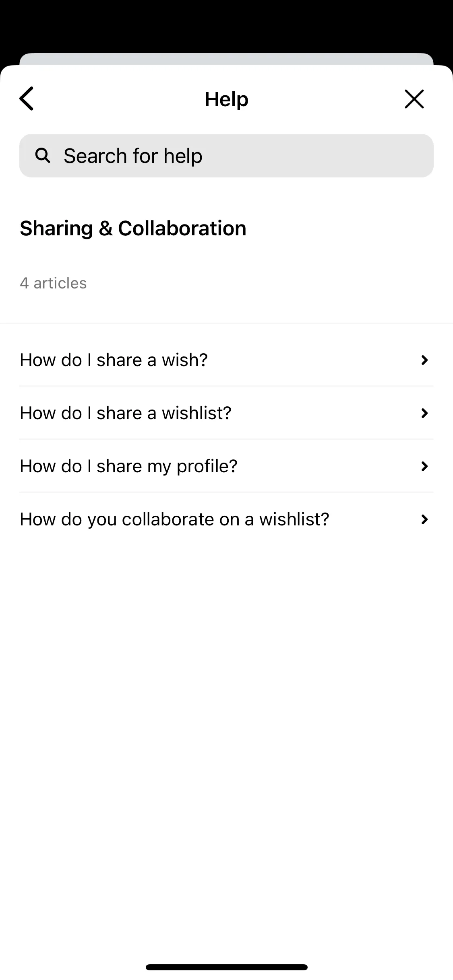
Task: Open How do you collaborate on a wishlist?
Action: (226, 519)
